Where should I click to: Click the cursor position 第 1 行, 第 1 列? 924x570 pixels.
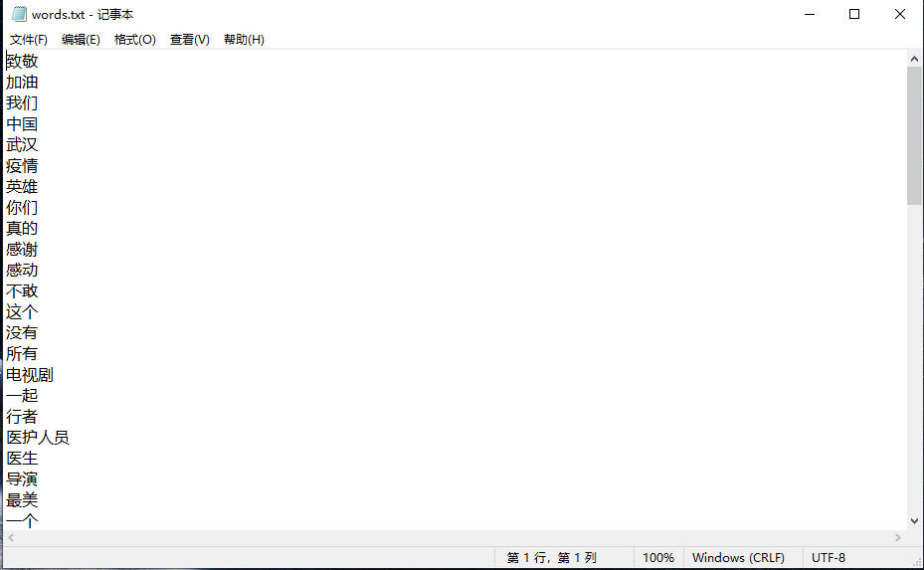552,558
